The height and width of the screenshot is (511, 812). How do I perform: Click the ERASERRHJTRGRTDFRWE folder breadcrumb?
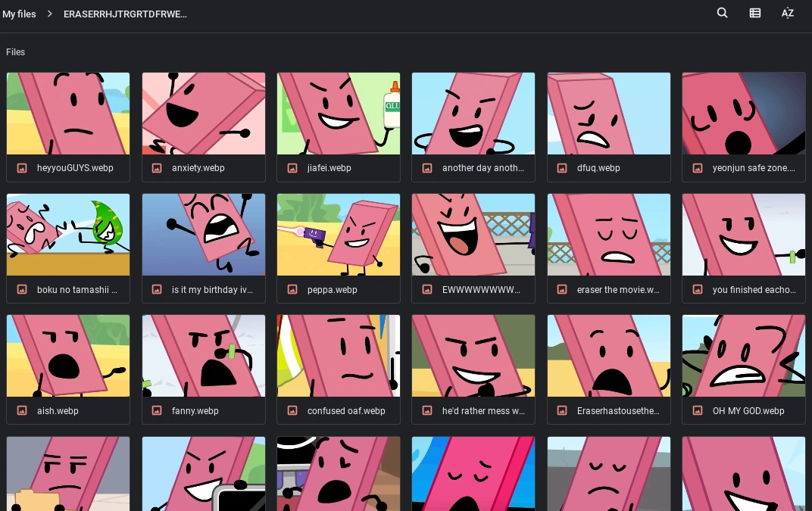(125, 14)
